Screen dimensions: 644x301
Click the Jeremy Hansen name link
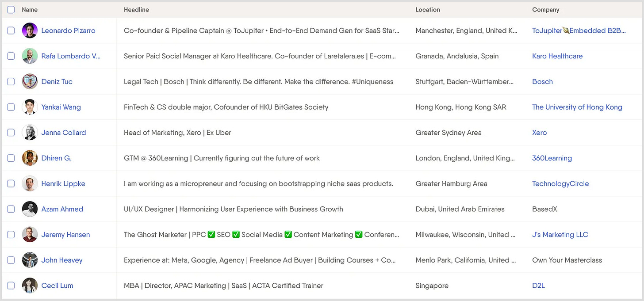click(x=65, y=235)
